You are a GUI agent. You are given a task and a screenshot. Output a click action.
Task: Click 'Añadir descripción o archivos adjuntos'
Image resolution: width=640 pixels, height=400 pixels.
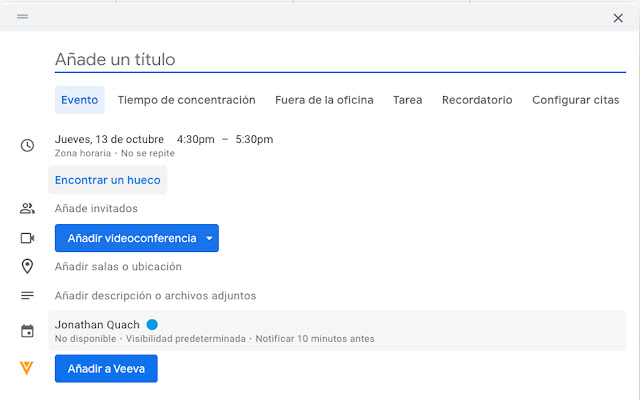pos(156,296)
